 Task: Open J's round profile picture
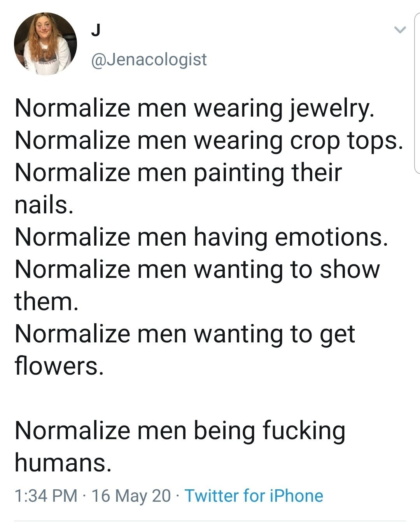pyautogui.click(x=45, y=44)
